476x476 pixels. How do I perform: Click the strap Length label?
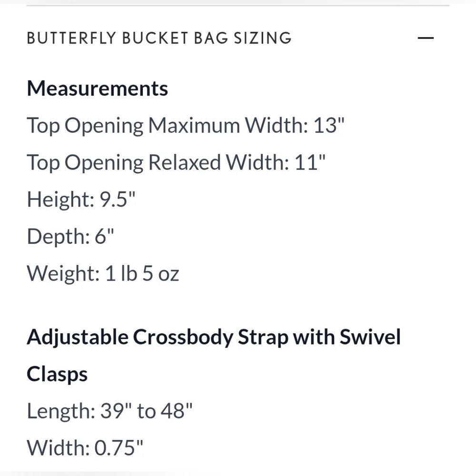coord(61,411)
